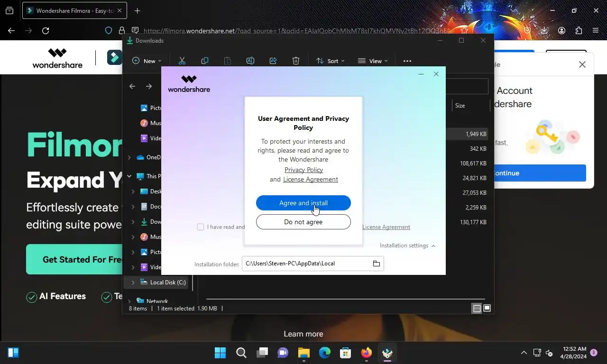Open Firefox from the taskbar

[x=367, y=353]
